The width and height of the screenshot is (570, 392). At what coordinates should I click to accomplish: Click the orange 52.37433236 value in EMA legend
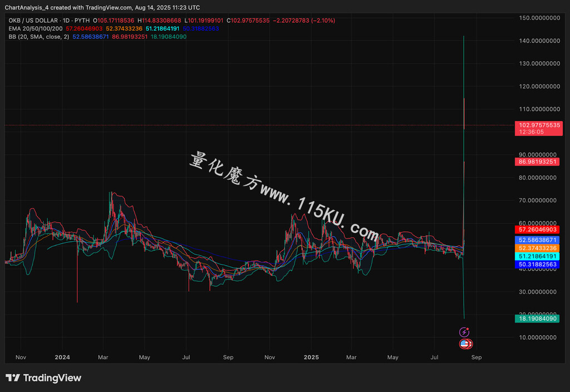pyautogui.click(x=124, y=29)
